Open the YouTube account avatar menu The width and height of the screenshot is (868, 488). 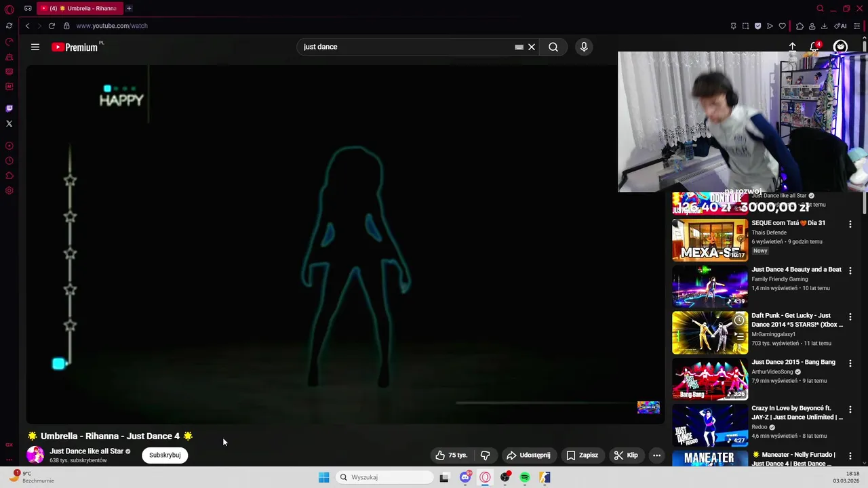841,46
